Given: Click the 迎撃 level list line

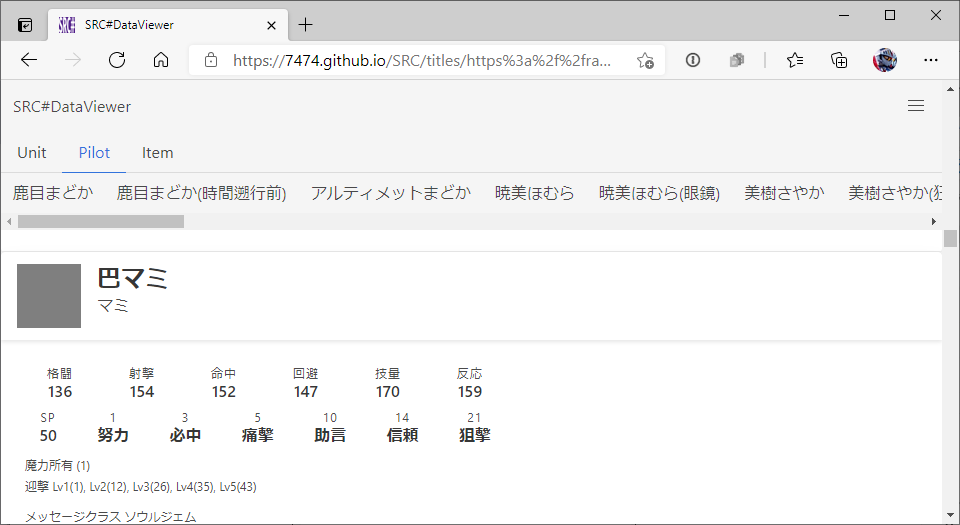Looking at the screenshot, I should pyautogui.click(x=141, y=487).
